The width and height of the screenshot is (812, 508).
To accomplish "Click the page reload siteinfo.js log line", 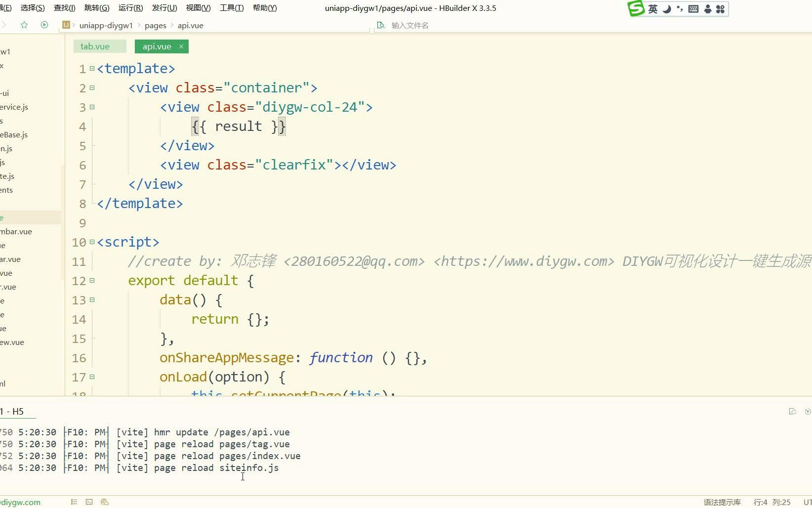I will 198,468.
